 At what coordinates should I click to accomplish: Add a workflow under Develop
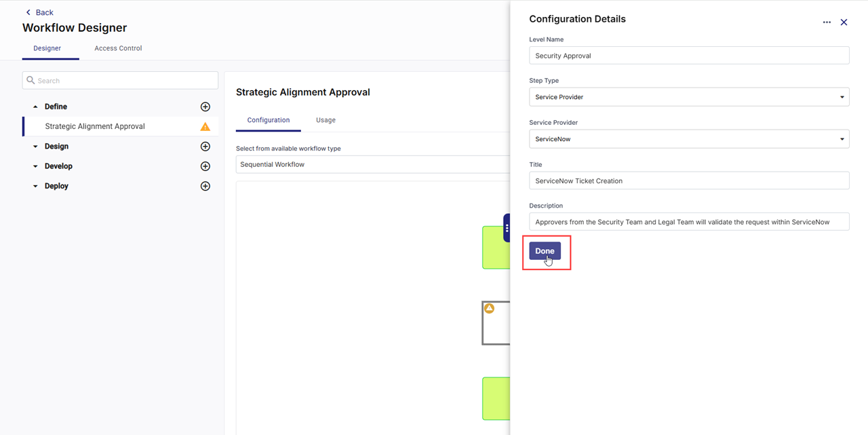(x=205, y=166)
